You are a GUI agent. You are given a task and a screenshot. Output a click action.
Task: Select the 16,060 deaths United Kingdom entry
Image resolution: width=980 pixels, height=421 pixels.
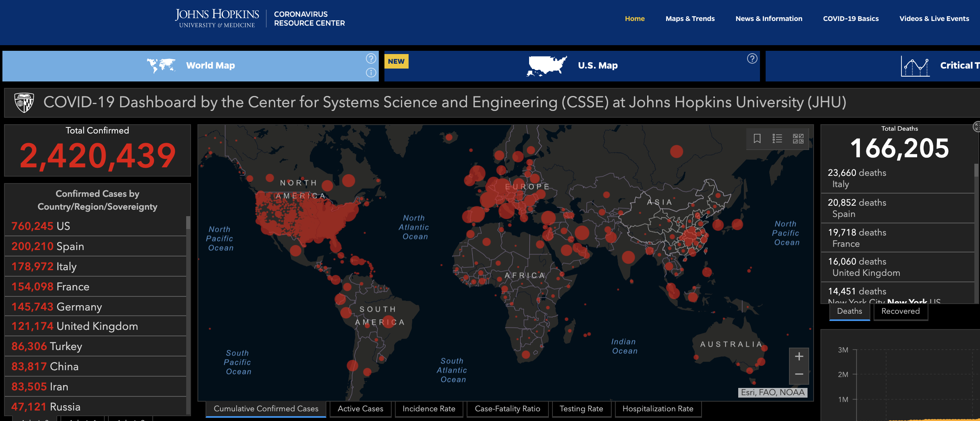tap(898, 267)
